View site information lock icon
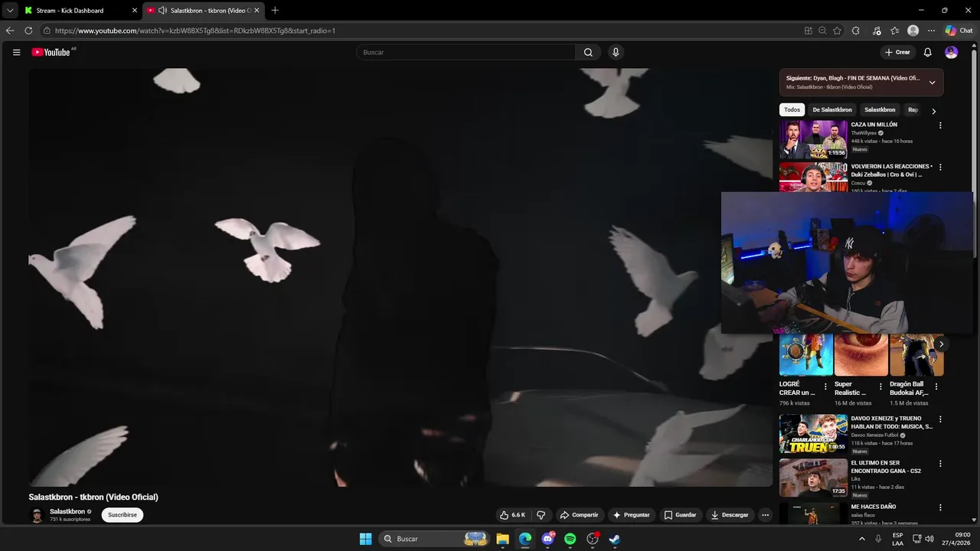This screenshot has width=980, height=551. pyautogui.click(x=47, y=31)
